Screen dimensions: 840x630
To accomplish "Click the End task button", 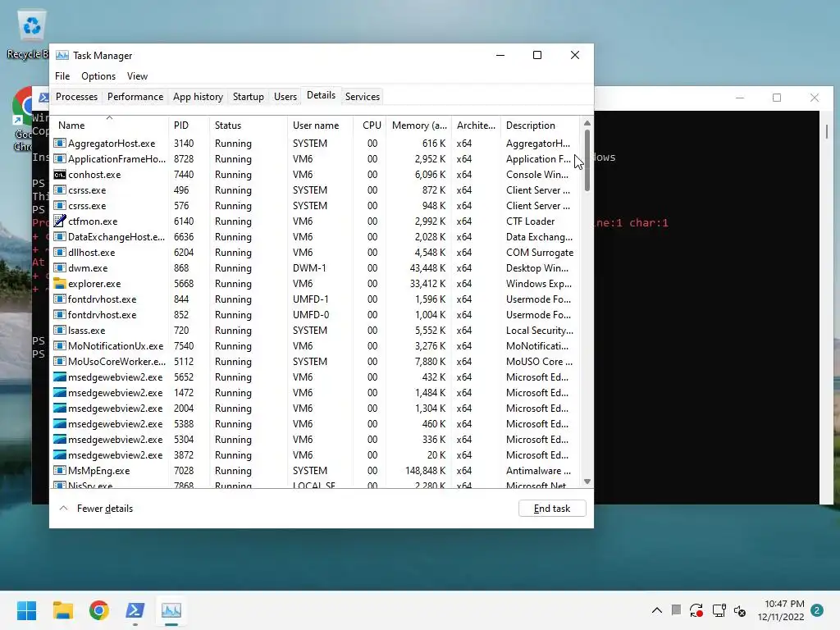I will tap(552, 509).
